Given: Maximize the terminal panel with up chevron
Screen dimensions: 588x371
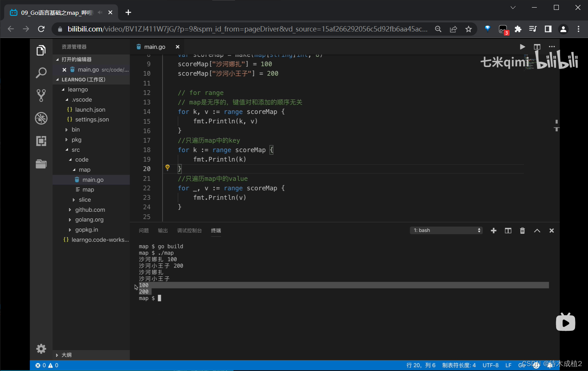Looking at the screenshot, I should coord(537,231).
